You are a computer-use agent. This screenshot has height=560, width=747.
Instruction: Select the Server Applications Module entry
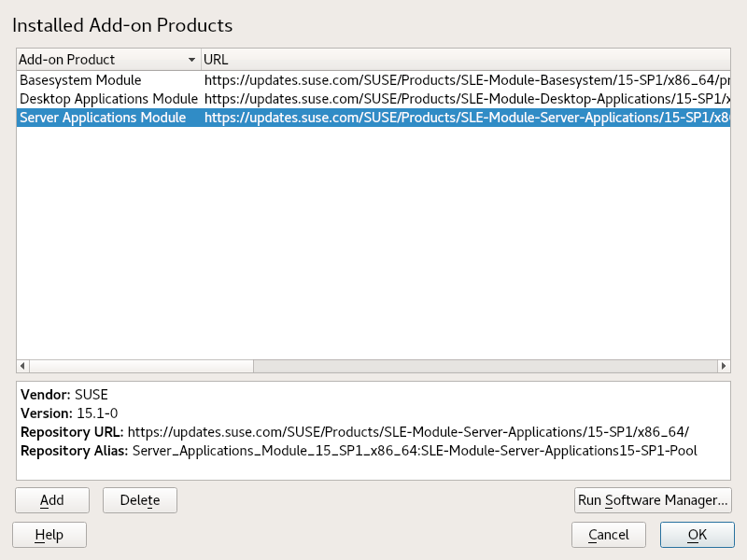coord(103,118)
